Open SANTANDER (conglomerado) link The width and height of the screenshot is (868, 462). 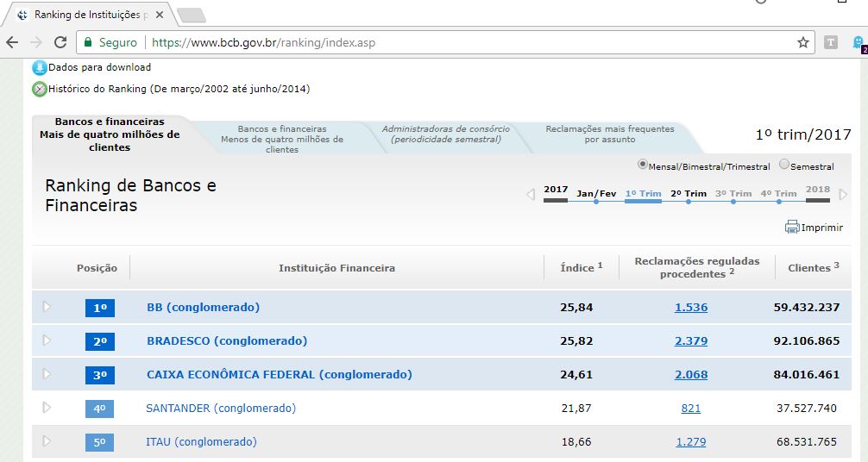coord(221,409)
